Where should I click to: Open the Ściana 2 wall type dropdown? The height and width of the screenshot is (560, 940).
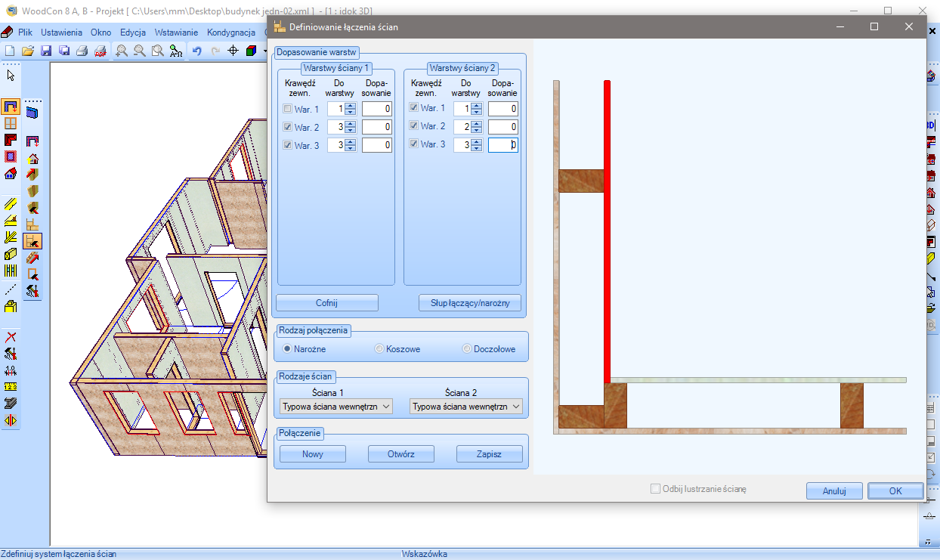click(x=466, y=406)
